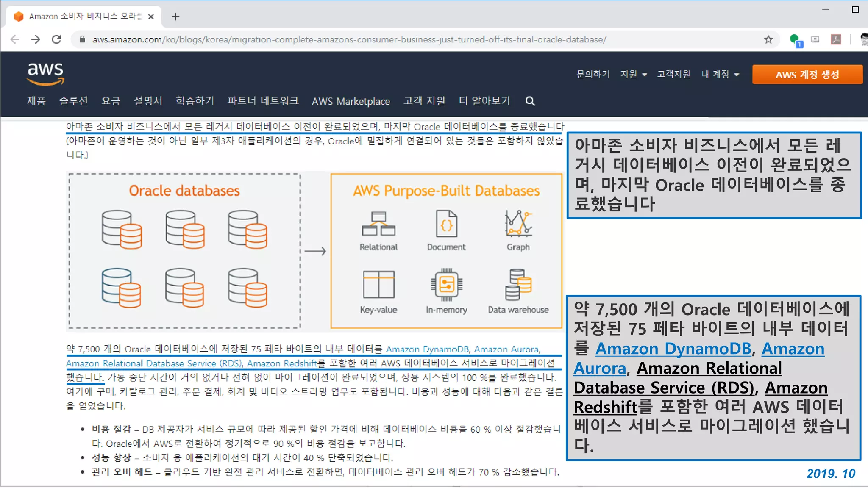Minimize the browser window

click(x=826, y=9)
